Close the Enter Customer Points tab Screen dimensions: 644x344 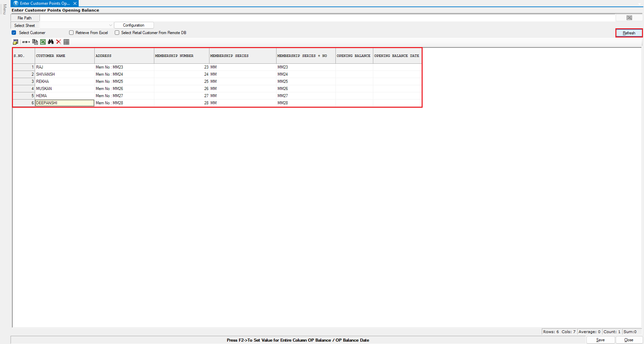point(75,3)
